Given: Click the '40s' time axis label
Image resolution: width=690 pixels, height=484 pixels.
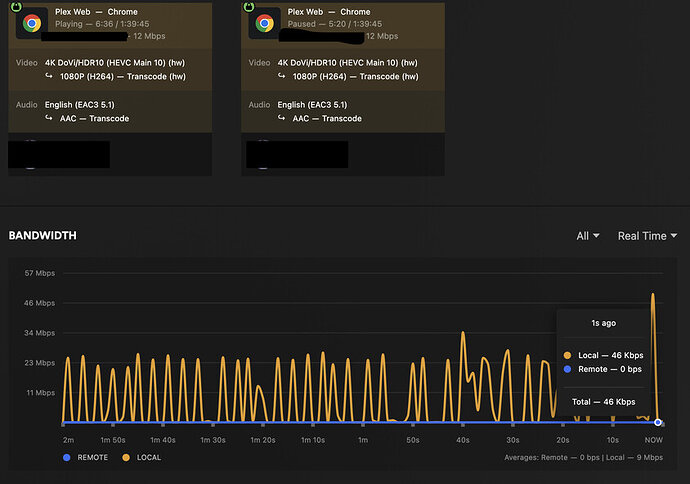Looking at the screenshot, I should click(463, 440).
